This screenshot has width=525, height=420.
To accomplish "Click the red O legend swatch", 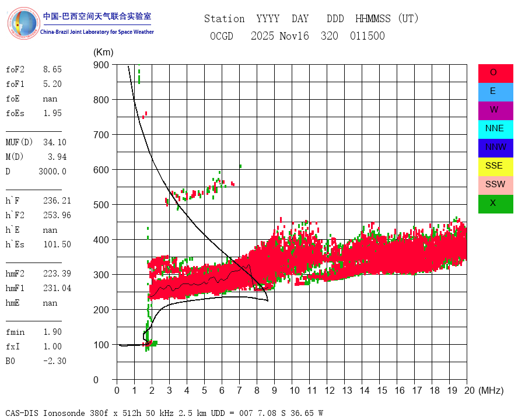I will pos(495,73).
